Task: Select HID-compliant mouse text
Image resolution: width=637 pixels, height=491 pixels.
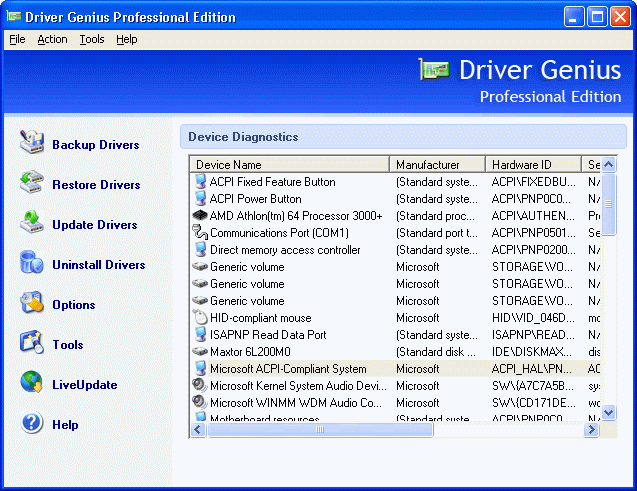Action: point(260,318)
